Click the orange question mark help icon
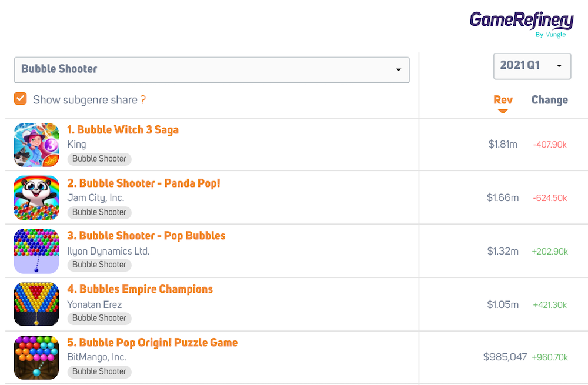The image size is (588, 385). (143, 100)
